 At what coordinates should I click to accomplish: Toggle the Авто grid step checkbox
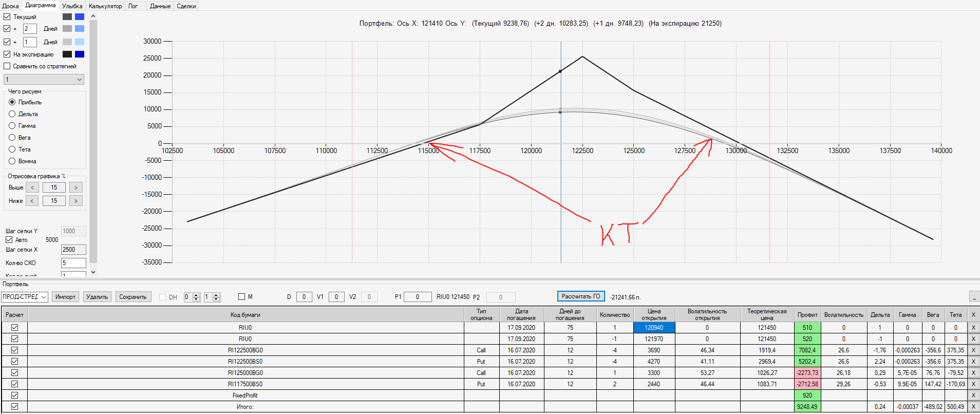(x=9, y=240)
